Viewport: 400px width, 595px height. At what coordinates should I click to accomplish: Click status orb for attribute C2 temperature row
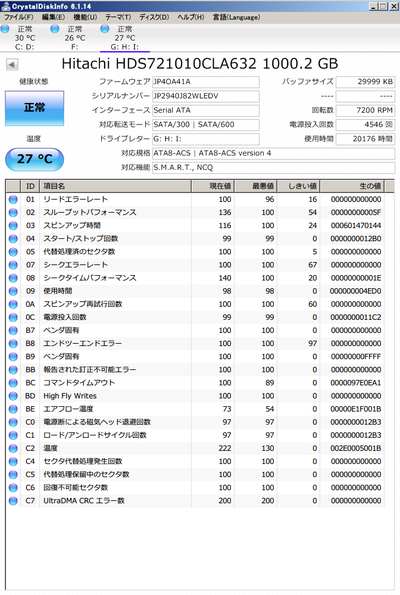click(x=13, y=448)
